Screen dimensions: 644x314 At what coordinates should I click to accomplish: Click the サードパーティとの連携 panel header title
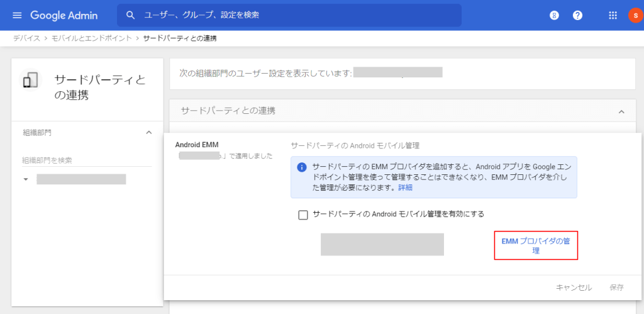tap(228, 111)
